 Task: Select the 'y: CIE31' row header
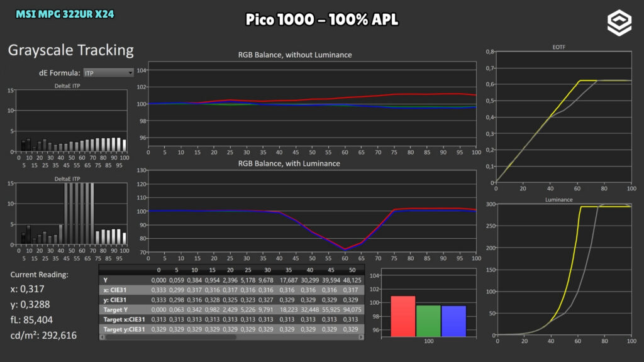(x=115, y=300)
